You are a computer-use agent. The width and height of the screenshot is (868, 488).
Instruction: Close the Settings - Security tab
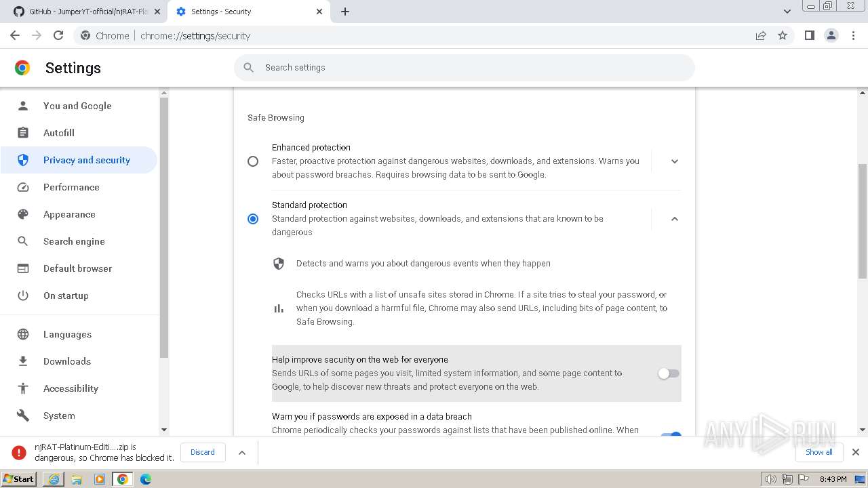320,12
